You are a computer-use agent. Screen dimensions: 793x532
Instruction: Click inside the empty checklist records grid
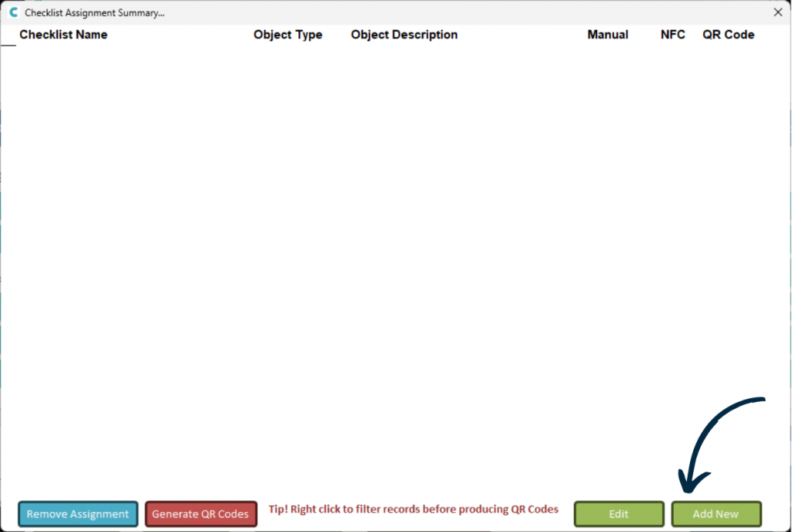(387, 232)
